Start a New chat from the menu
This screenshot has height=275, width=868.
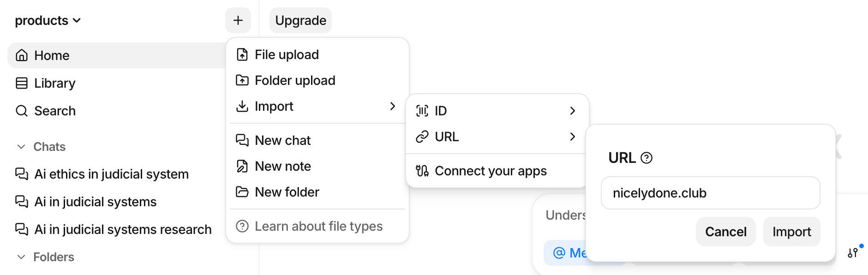point(282,140)
